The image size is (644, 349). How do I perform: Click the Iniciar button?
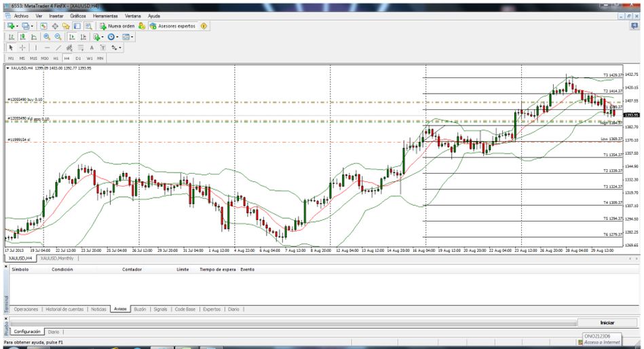coord(607,323)
